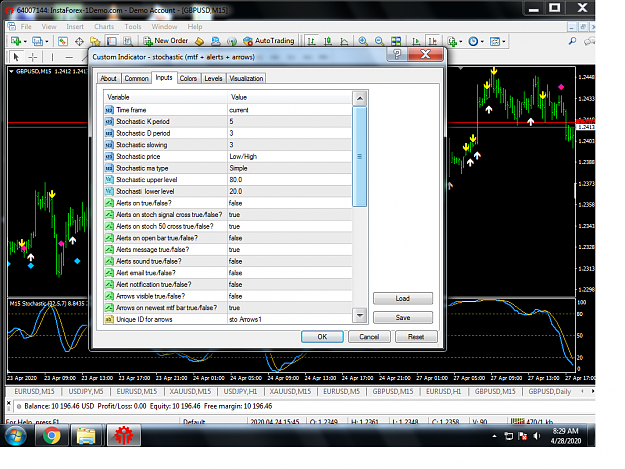Viewport: 625px width, 469px height.
Task: Switch to the Colors tab in dialog
Action: click(188, 78)
